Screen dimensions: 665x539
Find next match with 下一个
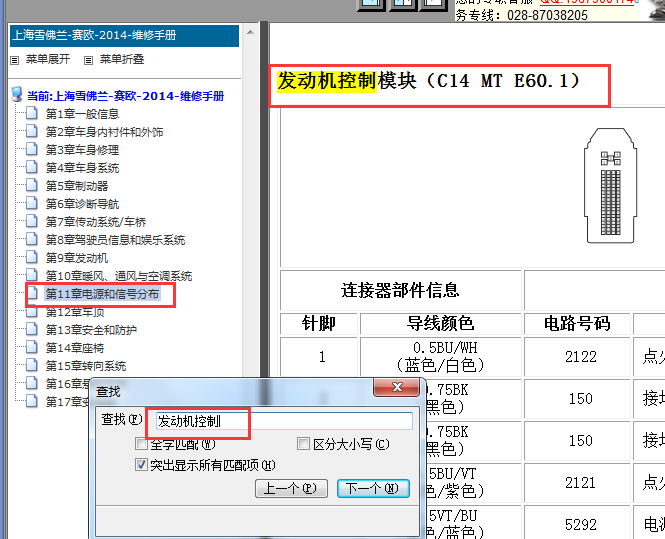[x=373, y=489]
